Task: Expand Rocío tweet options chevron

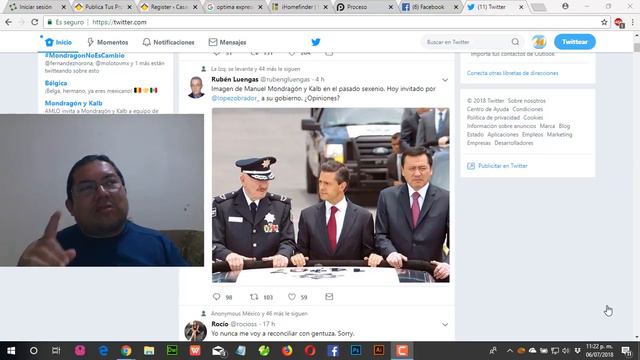Action: click(x=445, y=324)
